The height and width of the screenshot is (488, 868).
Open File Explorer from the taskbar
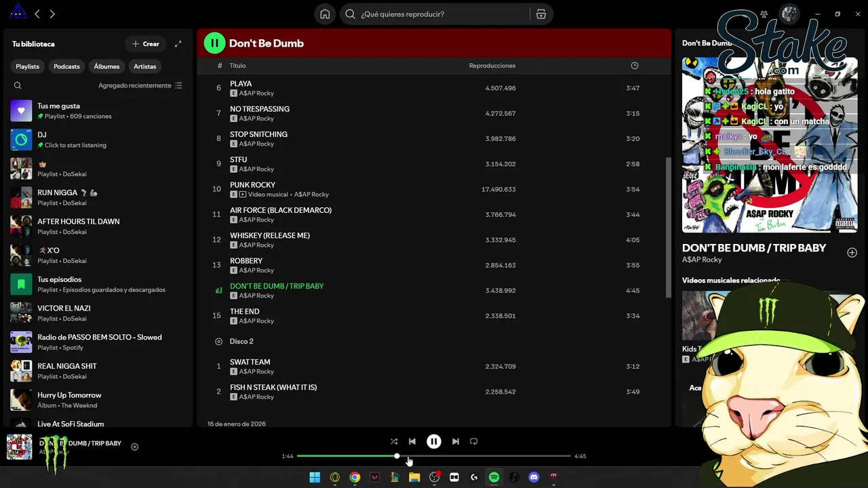click(414, 477)
